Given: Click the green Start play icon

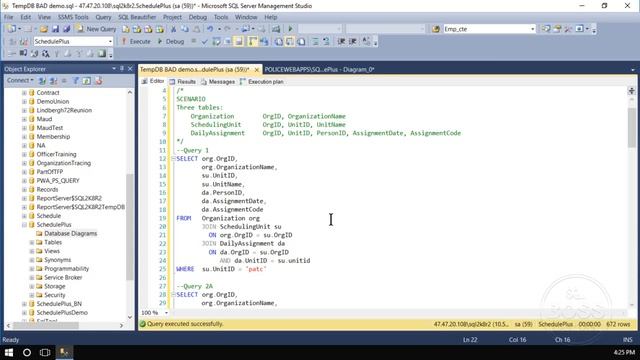Looking at the screenshot, I should pos(291,29).
